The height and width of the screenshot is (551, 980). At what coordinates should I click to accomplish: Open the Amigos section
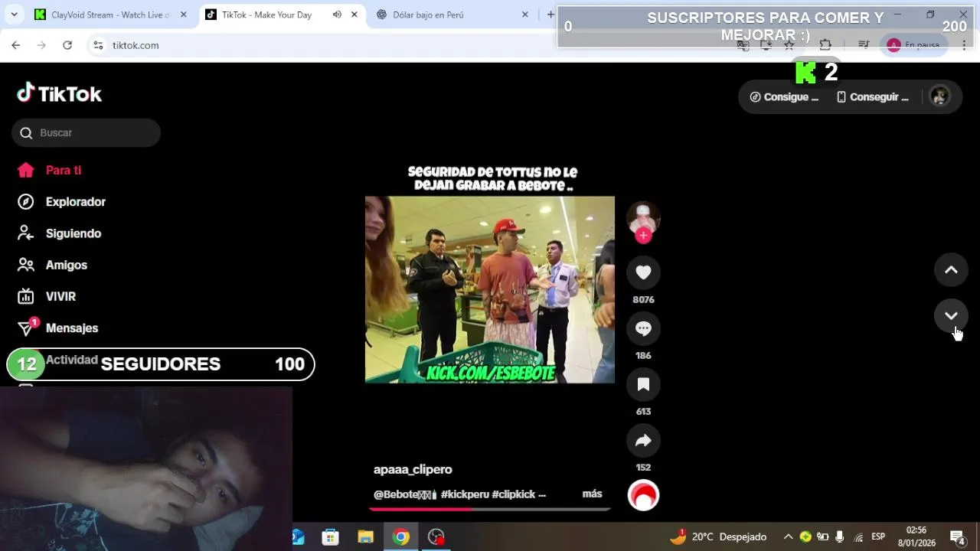click(52, 265)
